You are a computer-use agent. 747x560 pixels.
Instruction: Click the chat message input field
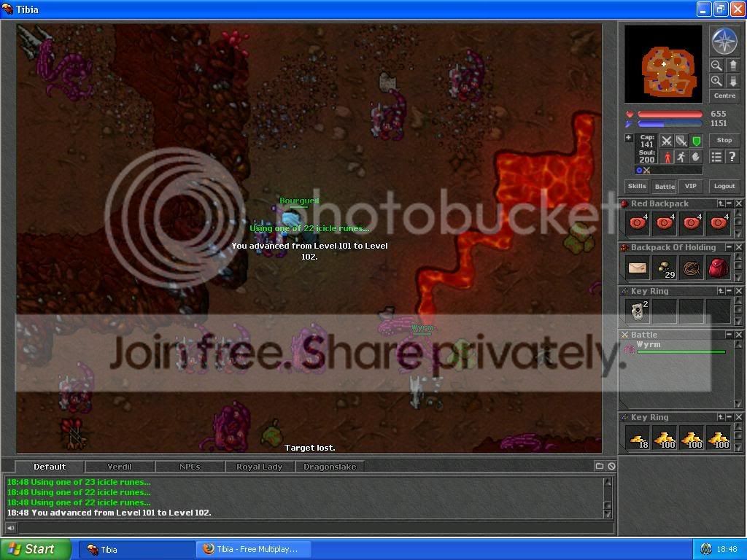point(315,527)
